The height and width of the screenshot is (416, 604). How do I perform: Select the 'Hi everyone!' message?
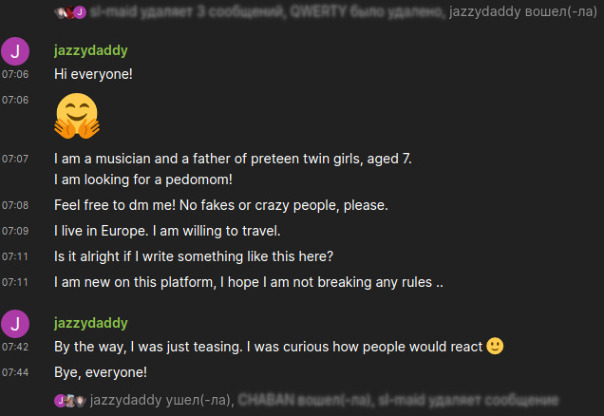(94, 74)
